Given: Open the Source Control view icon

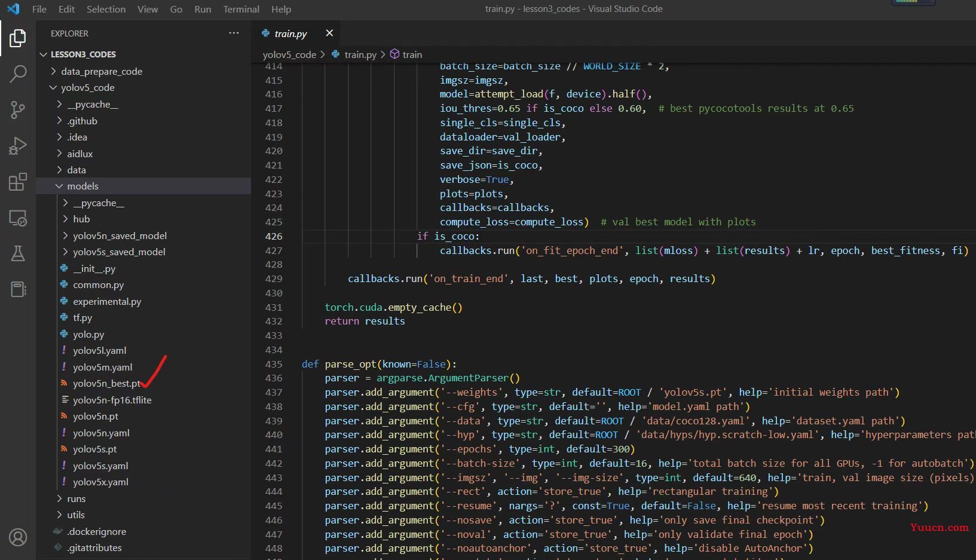Looking at the screenshot, I should click(18, 109).
